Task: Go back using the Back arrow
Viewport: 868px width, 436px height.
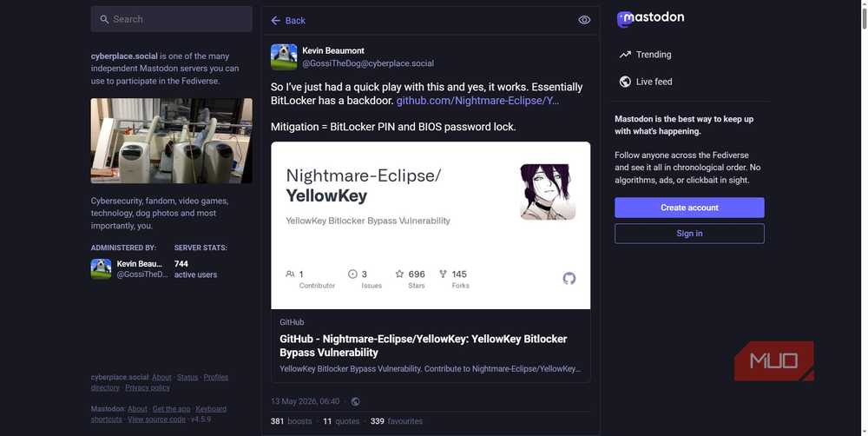Action: (288, 21)
